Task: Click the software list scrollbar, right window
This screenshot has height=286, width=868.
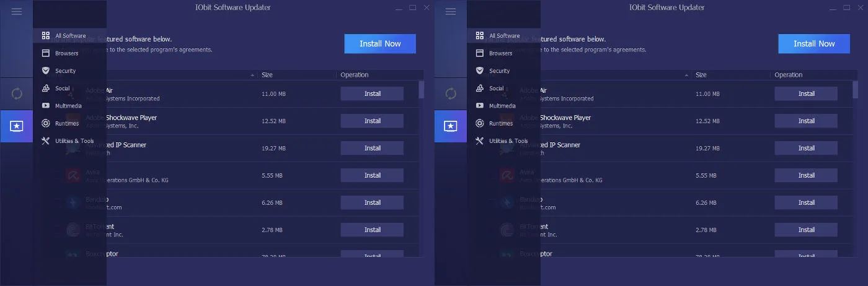Action: [x=856, y=89]
